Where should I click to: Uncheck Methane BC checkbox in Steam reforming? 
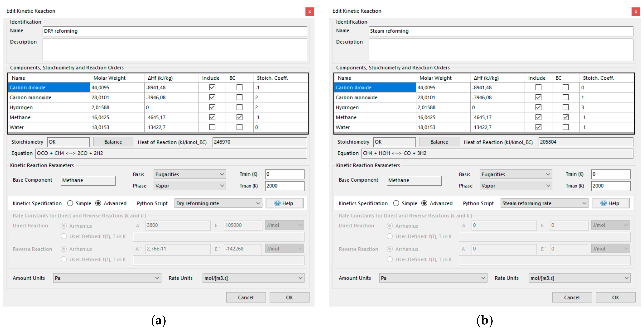click(x=565, y=117)
